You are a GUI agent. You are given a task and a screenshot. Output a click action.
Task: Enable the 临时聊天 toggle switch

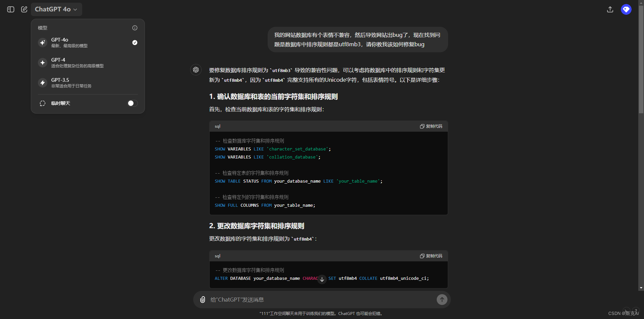[x=132, y=103]
